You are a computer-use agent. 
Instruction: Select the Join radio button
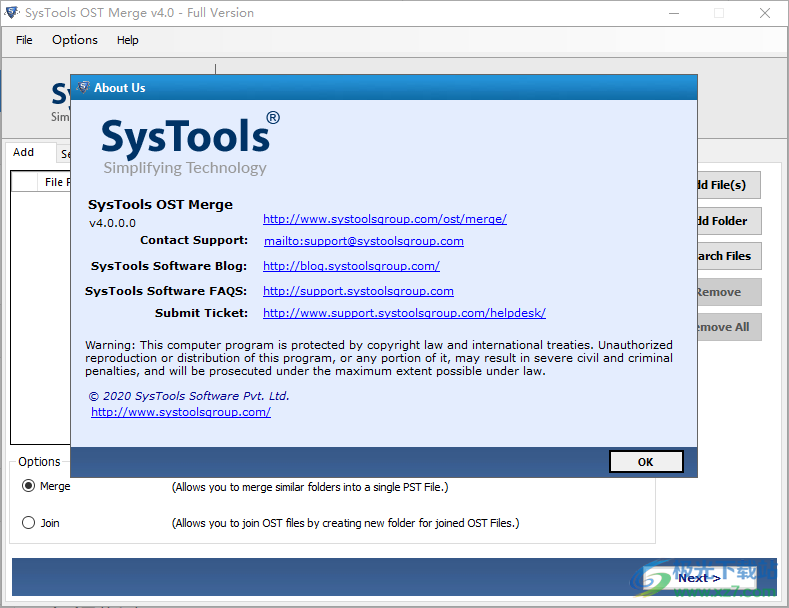click(28, 523)
